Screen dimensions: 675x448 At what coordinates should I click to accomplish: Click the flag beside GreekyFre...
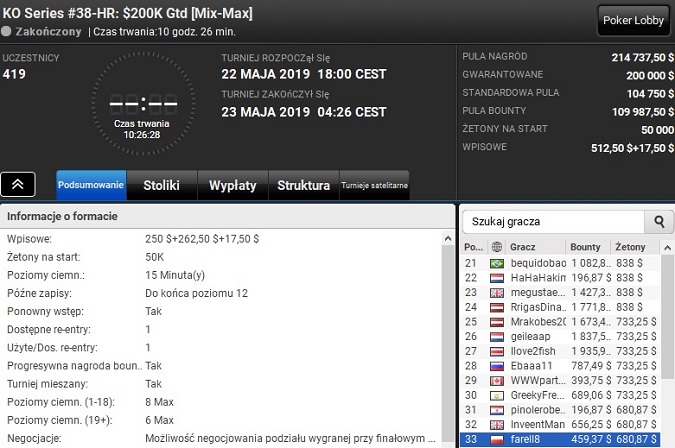[x=497, y=395]
